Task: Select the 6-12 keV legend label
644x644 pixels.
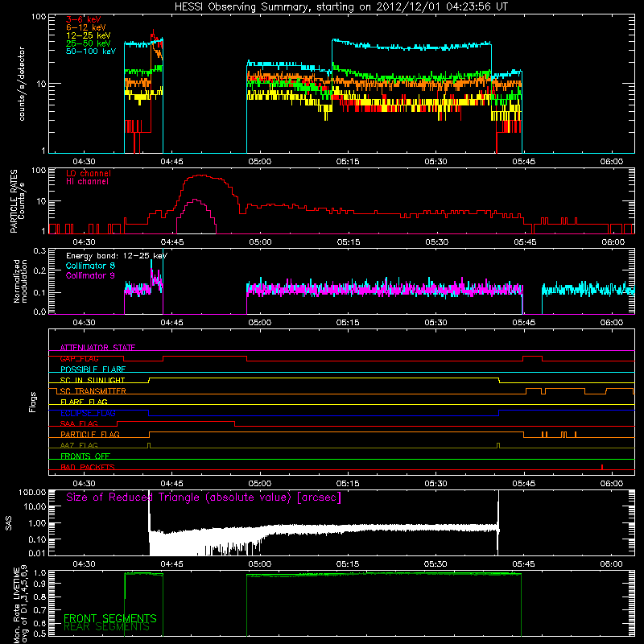Action: click(x=86, y=27)
